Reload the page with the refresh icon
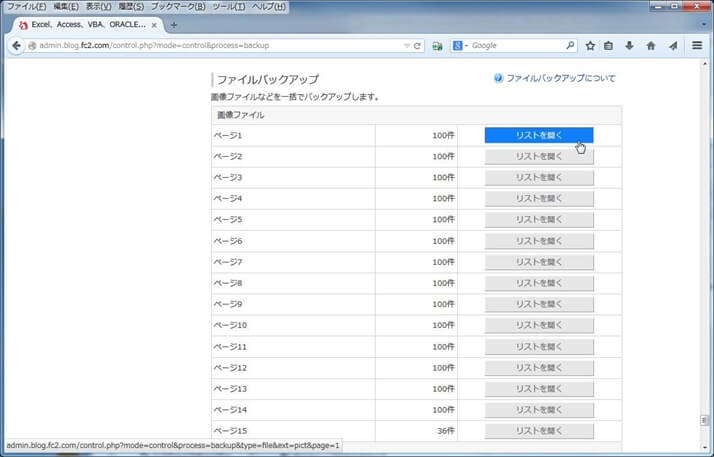 (417, 46)
